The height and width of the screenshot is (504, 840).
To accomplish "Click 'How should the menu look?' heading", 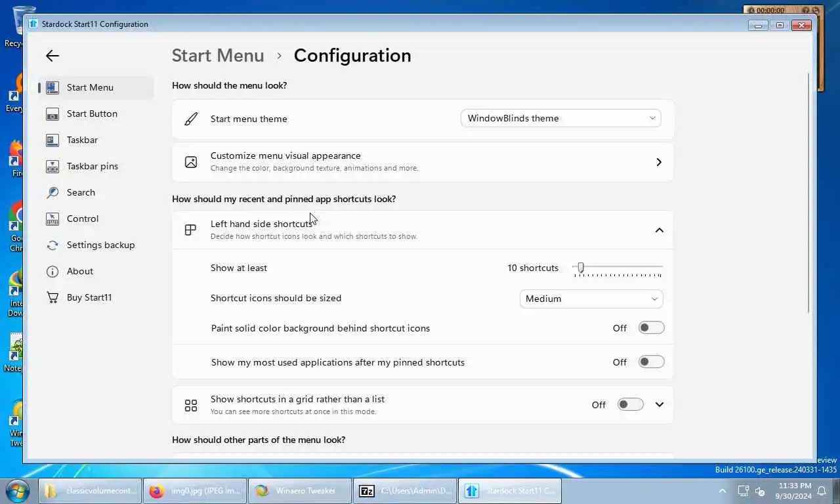I will (229, 85).
